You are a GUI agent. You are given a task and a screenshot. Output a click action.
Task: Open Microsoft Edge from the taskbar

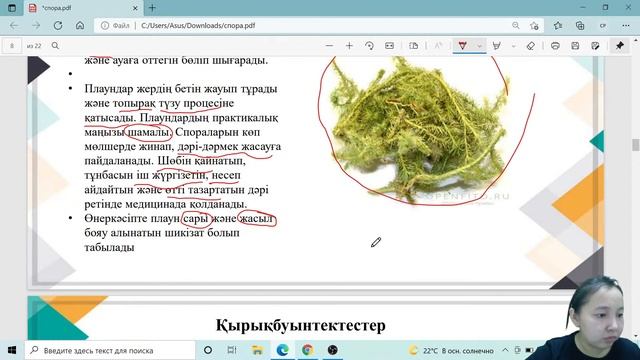pos(282,350)
